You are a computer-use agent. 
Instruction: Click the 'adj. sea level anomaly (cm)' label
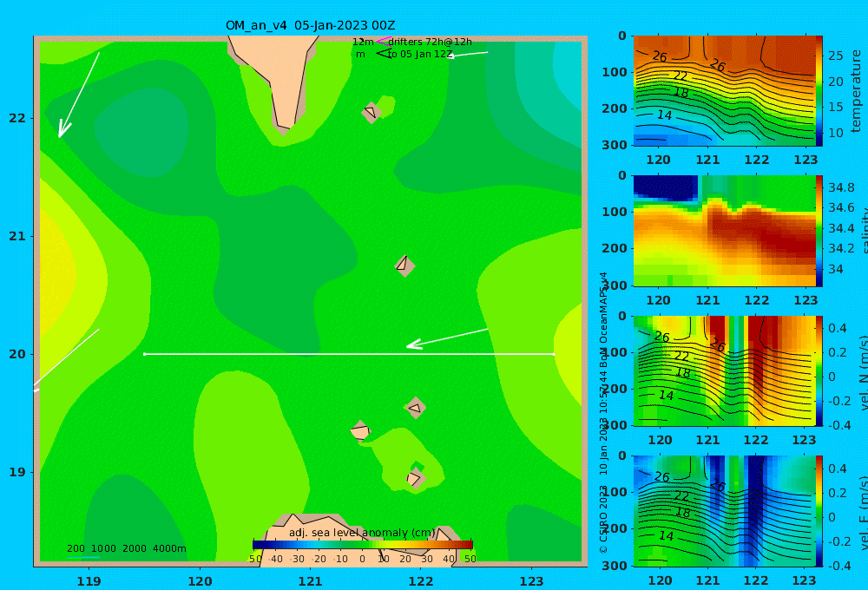coord(362,533)
